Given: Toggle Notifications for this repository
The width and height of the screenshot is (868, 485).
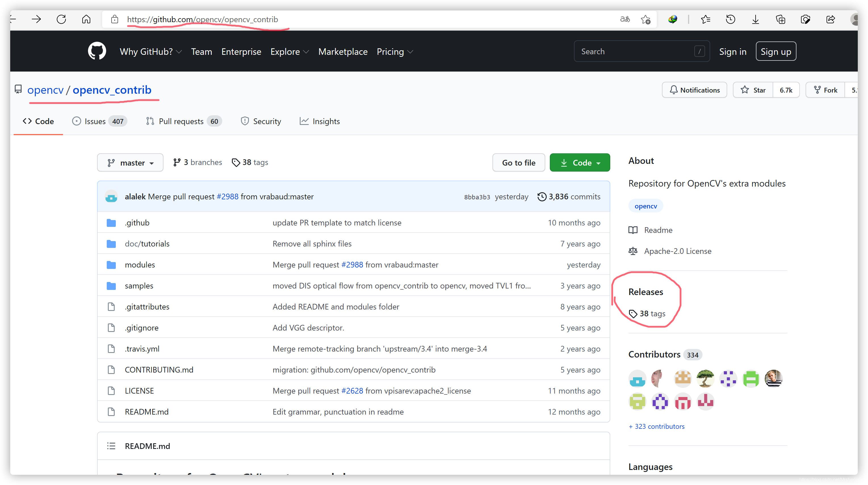Looking at the screenshot, I should 694,90.
